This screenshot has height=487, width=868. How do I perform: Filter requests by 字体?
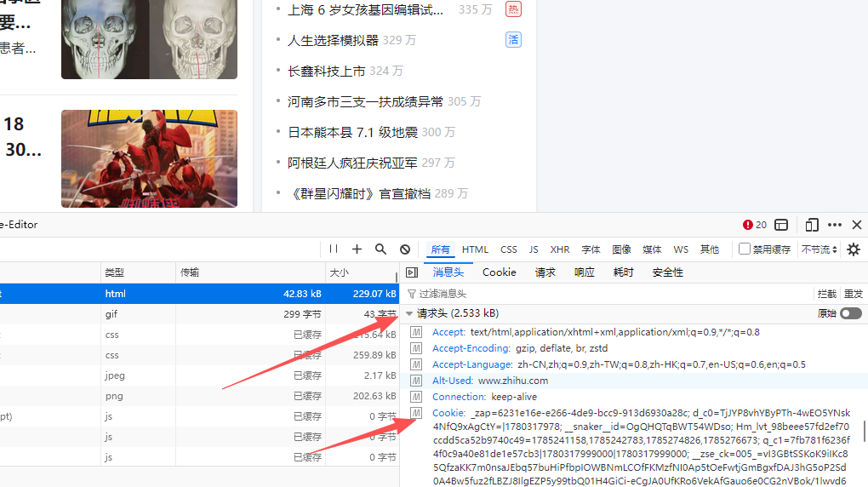click(591, 249)
